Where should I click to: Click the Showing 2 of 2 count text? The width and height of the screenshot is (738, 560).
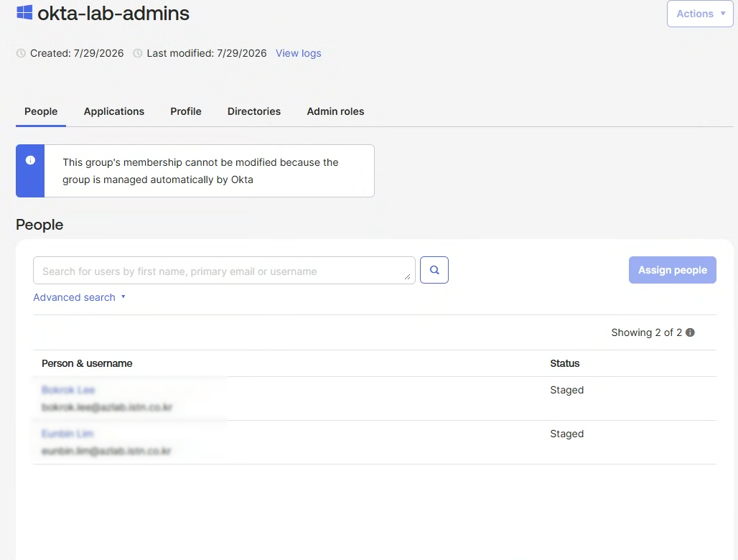[647, 332]
